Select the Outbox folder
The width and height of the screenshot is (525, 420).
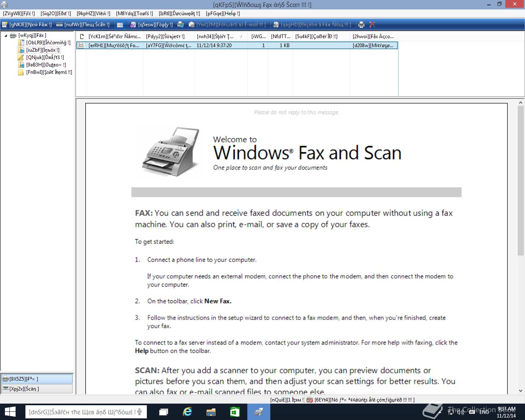pos(46,65)
